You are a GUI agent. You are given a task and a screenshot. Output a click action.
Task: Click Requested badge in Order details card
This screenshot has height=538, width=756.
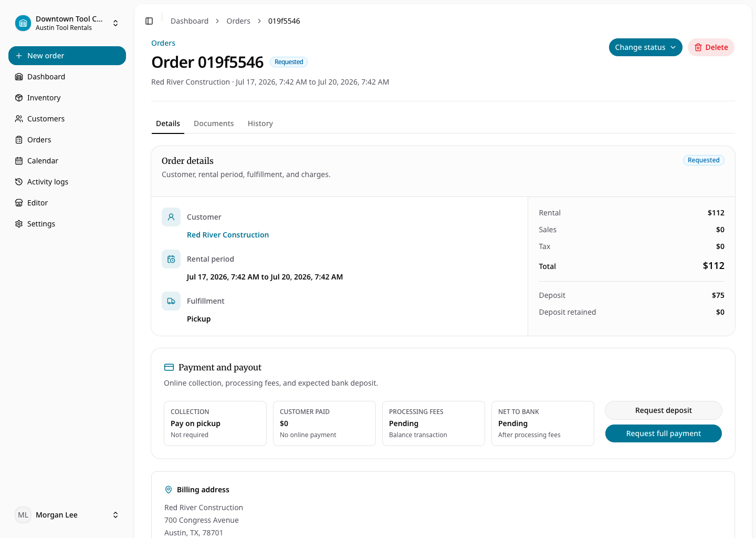tap(703, 160)
